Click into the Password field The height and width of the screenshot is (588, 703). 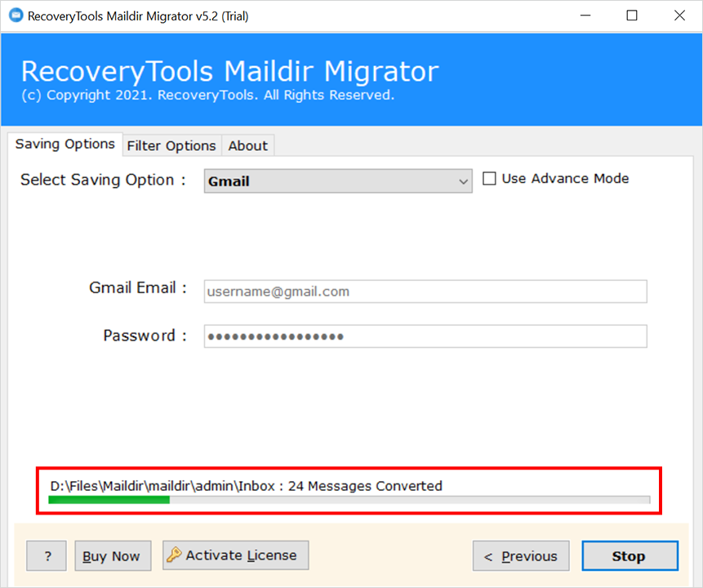(x=425, y=336)
